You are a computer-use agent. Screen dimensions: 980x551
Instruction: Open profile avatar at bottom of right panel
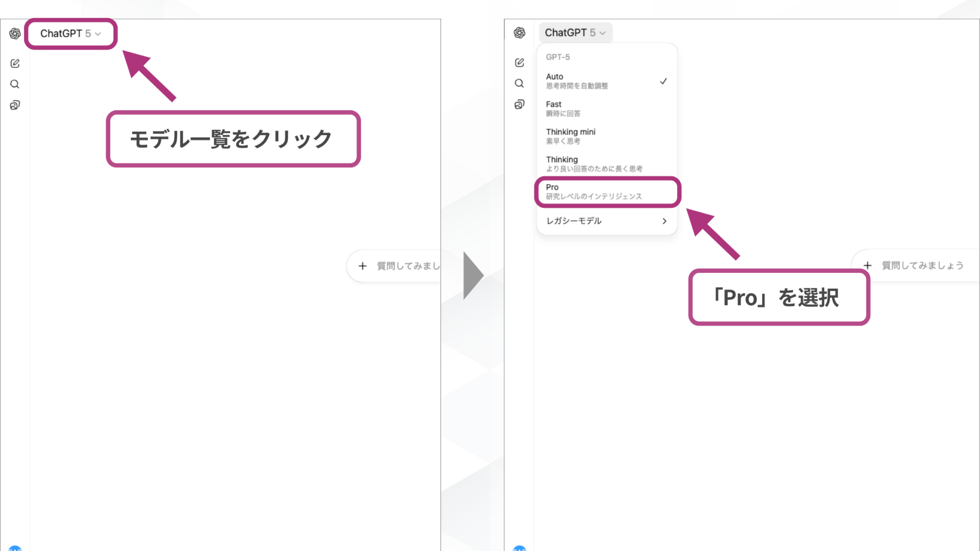click(x=519, y=548)
